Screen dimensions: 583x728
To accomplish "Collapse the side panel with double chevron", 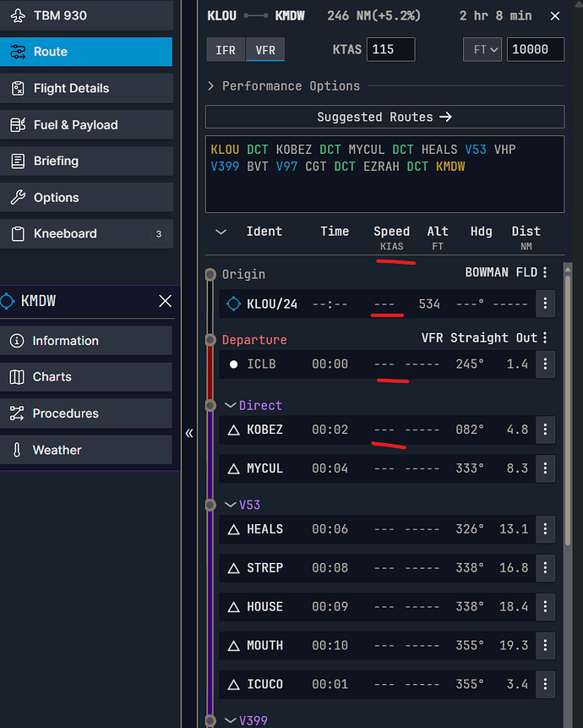I will point(189,433).
